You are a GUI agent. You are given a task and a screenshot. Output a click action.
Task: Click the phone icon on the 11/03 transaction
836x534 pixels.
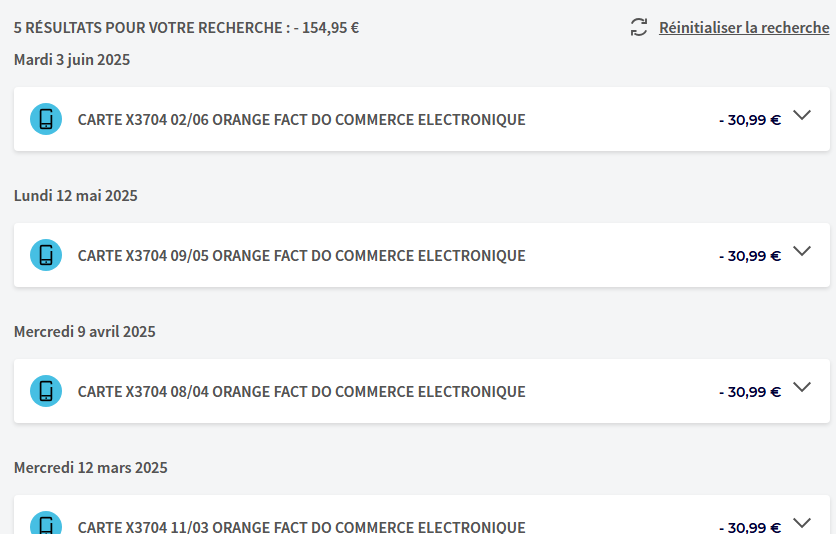coord(46,526)
